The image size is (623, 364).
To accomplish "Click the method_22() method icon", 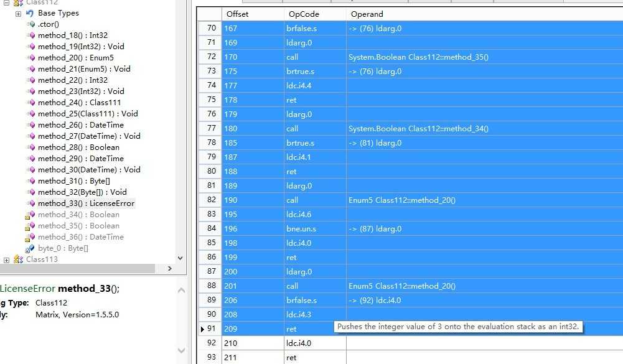I will [31, 80].
